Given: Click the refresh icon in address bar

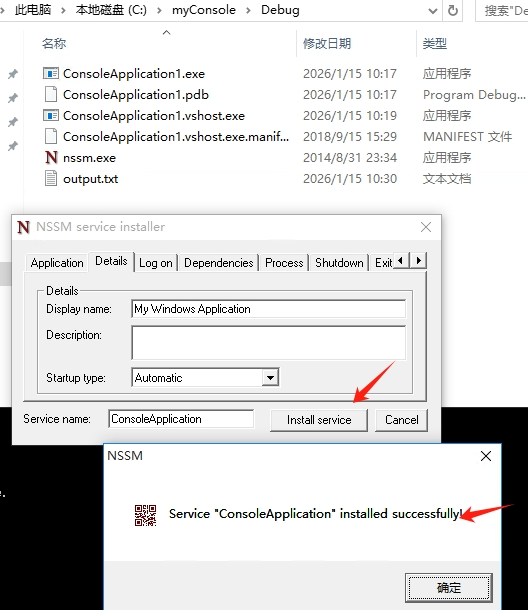Looking at the screenshot, I should pos(453,10).
